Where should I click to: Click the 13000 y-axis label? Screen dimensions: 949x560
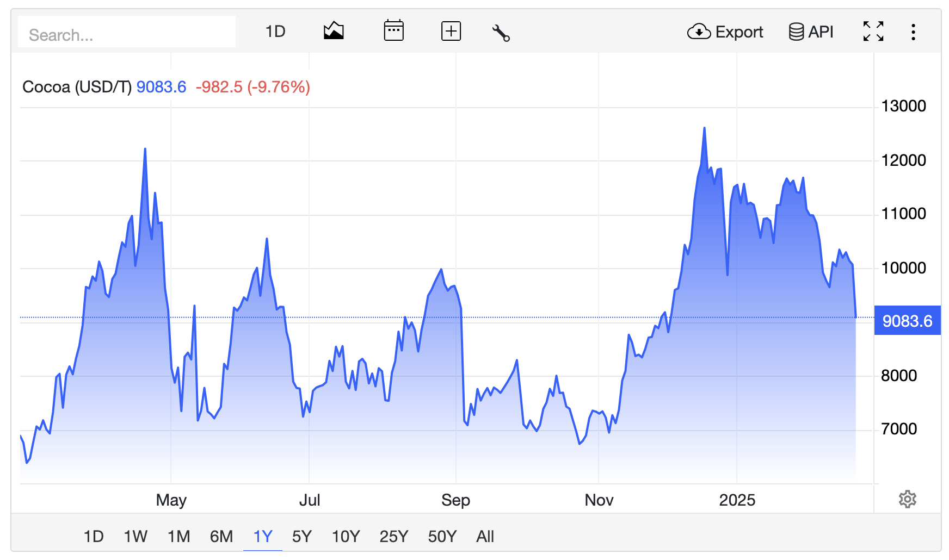[x=903, y=106]
